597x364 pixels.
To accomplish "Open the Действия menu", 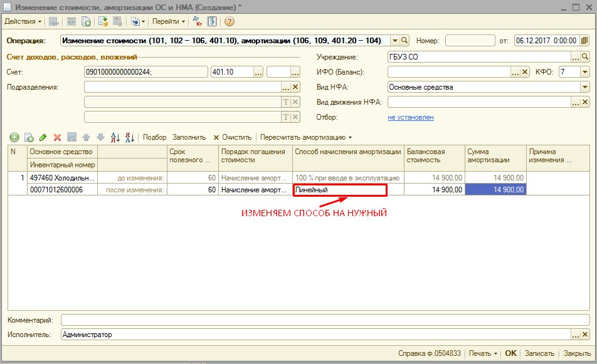I will 23,21.
